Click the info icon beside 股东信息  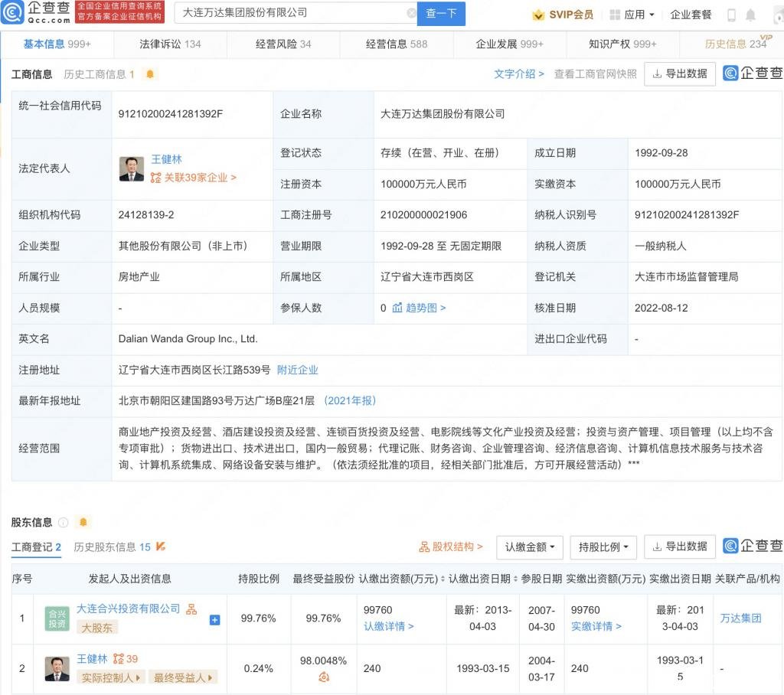pyautogui.click(x=63, y=522)
